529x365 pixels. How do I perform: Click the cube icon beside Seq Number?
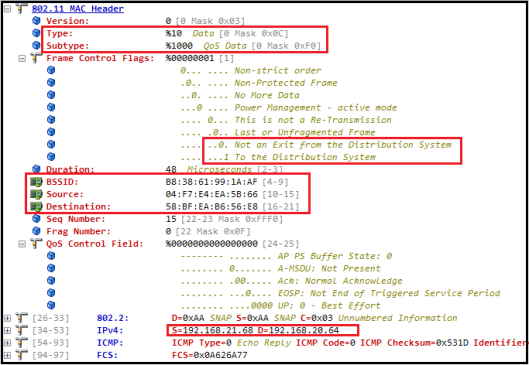pos(36,219)
